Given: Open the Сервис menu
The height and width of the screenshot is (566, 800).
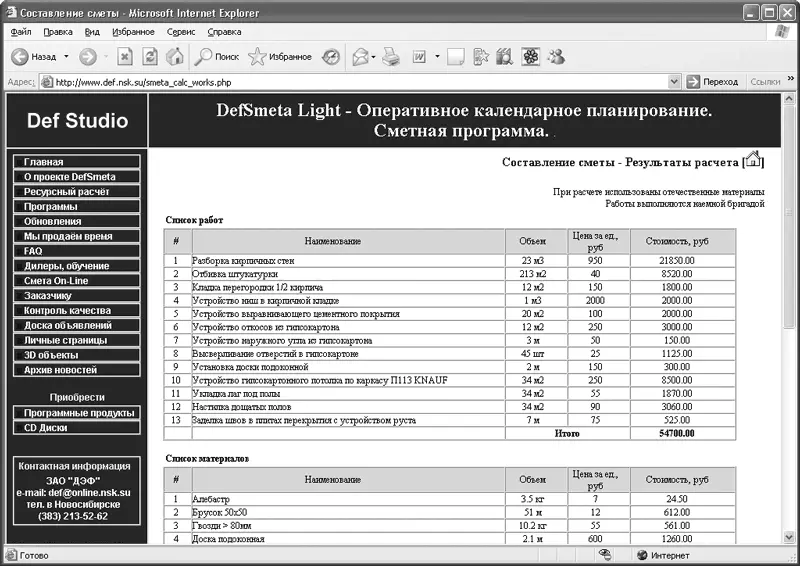Looking at the screenshot, I should [181, 32].
